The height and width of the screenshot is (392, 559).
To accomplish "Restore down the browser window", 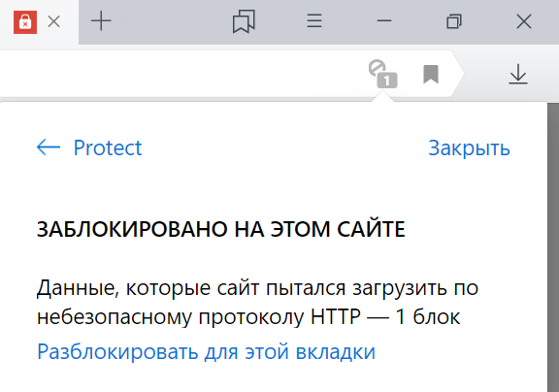I will click(454, 21).
